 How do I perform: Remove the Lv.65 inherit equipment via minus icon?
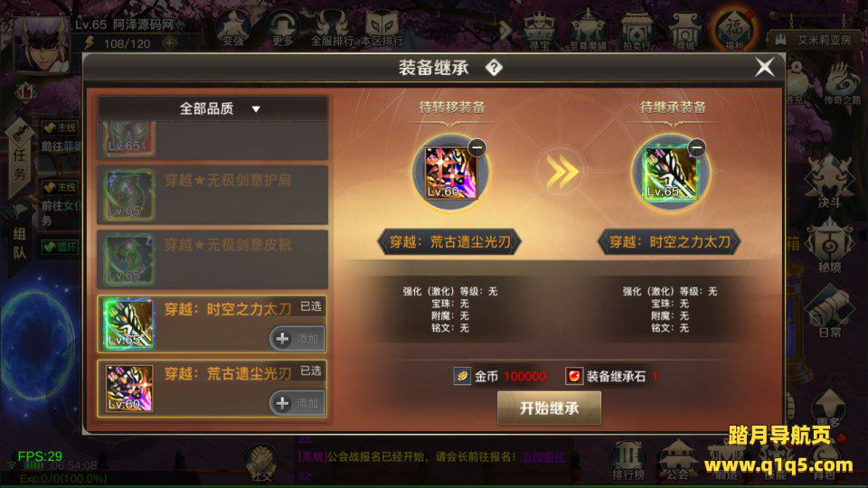pyautogui.click(x=697, y=147)
